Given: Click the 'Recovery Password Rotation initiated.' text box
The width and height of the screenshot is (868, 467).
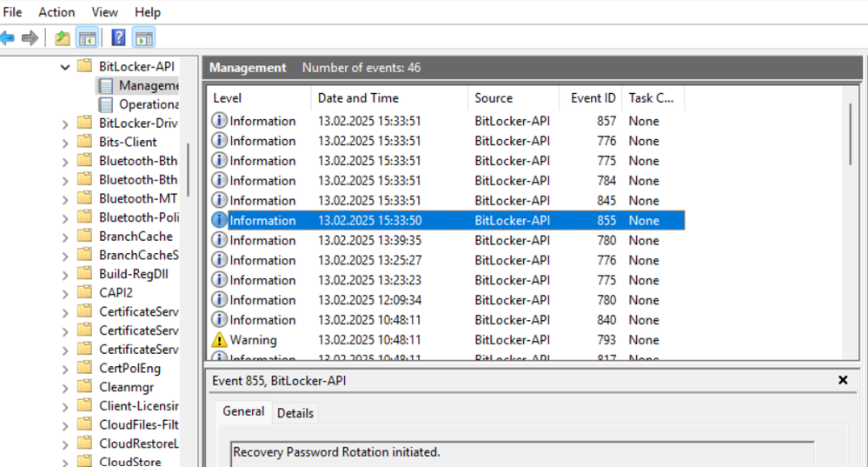Looking at the screenshot, I should tap(522, 454).
